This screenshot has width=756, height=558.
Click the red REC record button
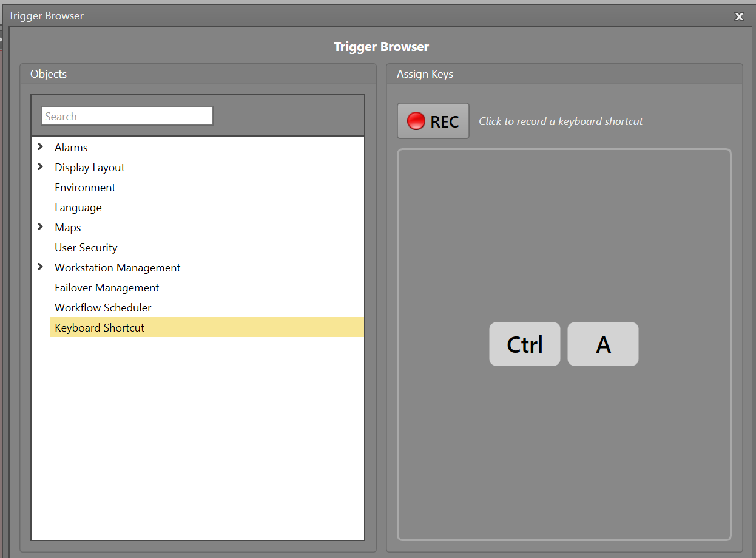click(x=433, y=121)
